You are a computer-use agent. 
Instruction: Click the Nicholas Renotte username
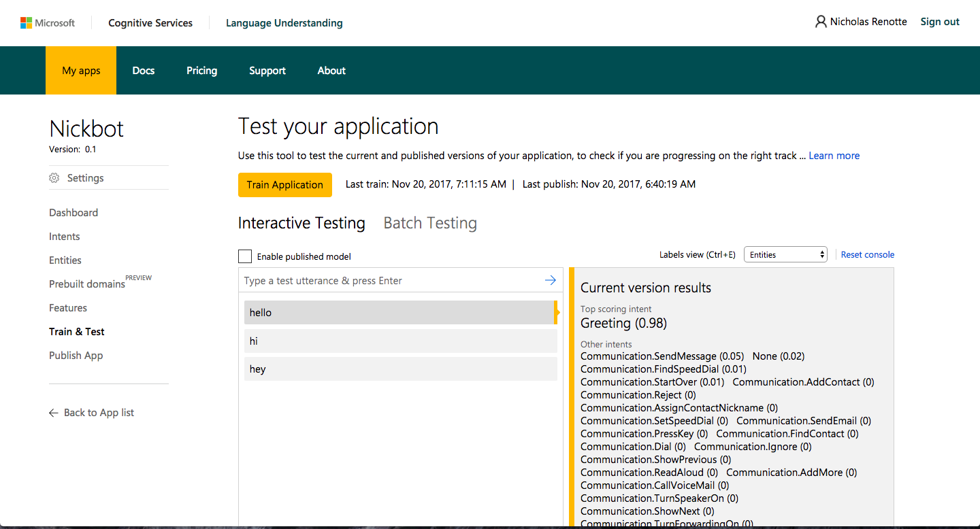[x=868, y=22]
